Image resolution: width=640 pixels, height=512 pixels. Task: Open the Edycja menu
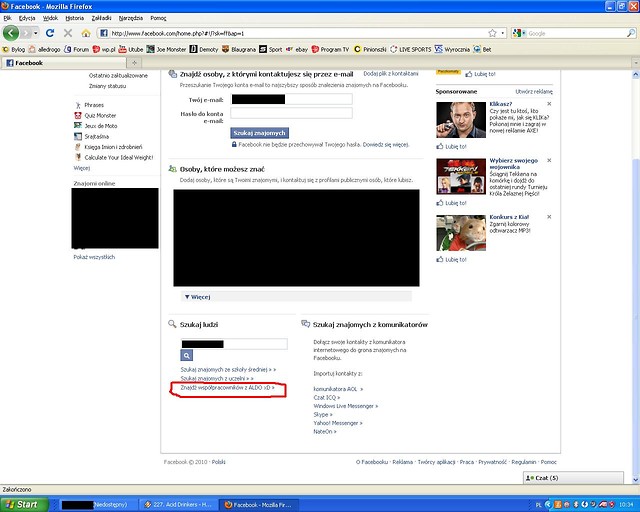[27, 18]
